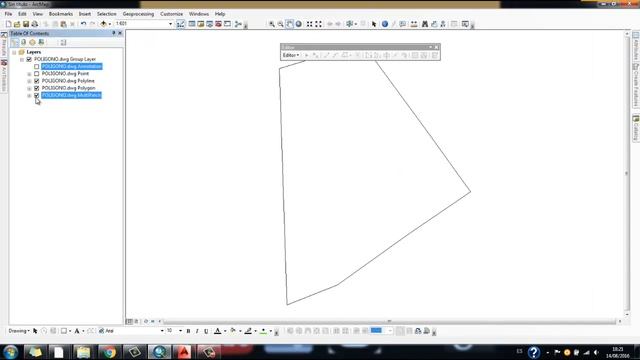Switch TOC to List By Source
Viewport: 640px width, 360px height.
[23, 42]
